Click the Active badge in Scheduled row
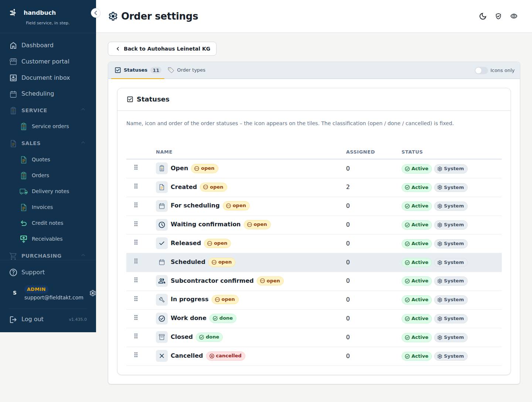Image resolution: width=532 pixels, height=402 pixels. pos(416,262)
